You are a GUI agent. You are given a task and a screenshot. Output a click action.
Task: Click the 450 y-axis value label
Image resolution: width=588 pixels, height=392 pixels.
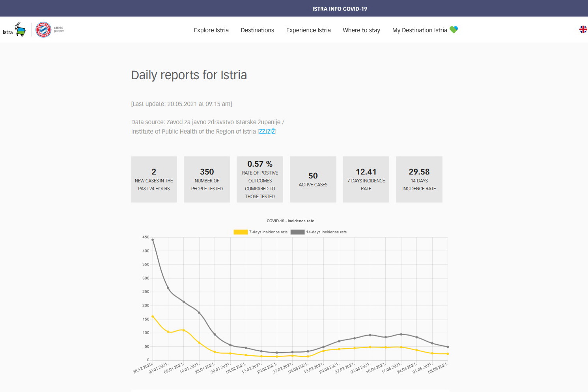(x=146, y=237)
